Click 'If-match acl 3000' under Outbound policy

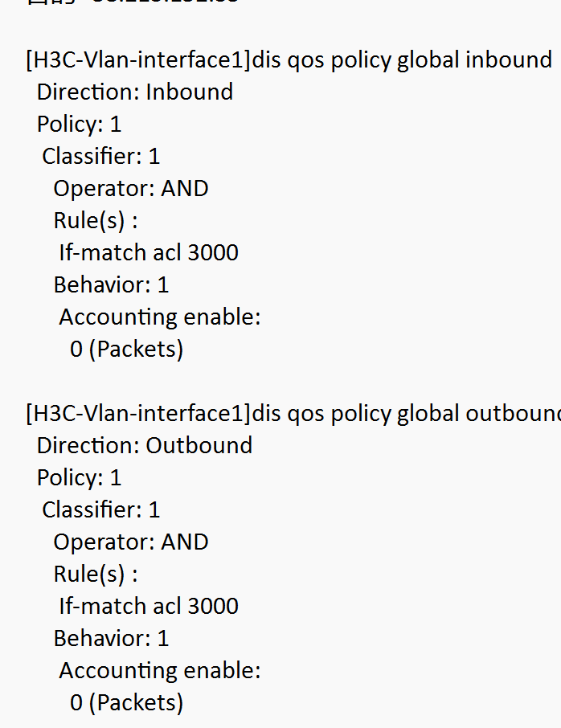149,607
